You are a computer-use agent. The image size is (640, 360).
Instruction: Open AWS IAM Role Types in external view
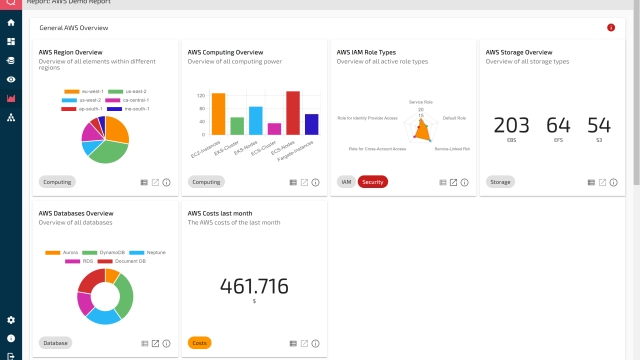453,182
